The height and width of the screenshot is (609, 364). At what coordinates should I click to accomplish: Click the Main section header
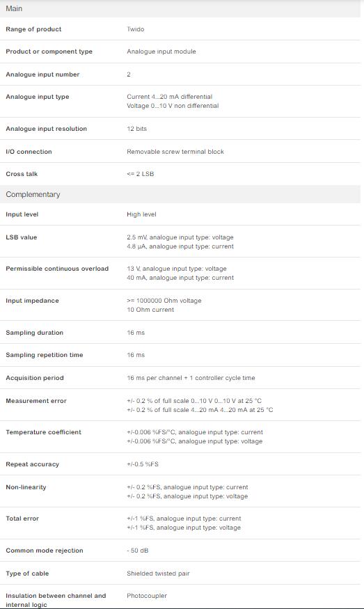point(180,8)
